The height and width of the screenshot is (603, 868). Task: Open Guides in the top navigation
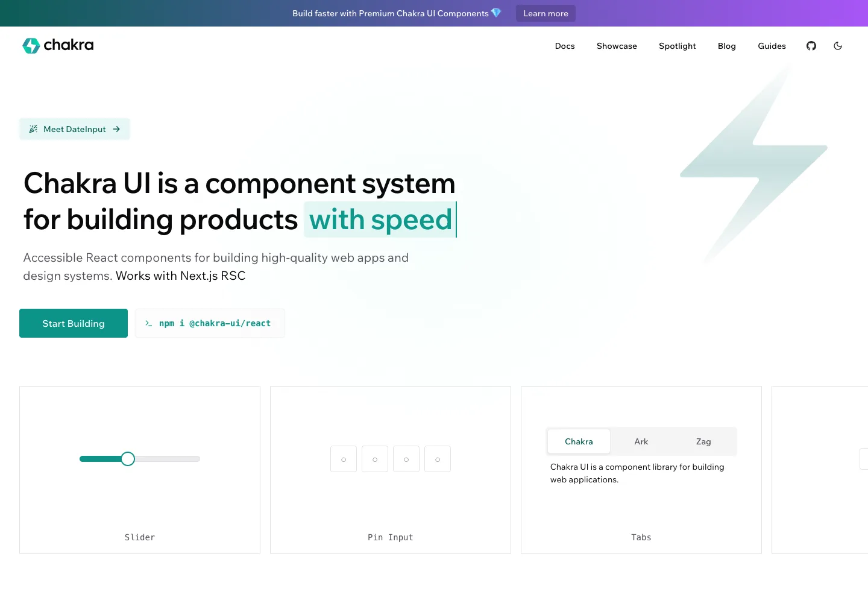(x=772, y=46)
